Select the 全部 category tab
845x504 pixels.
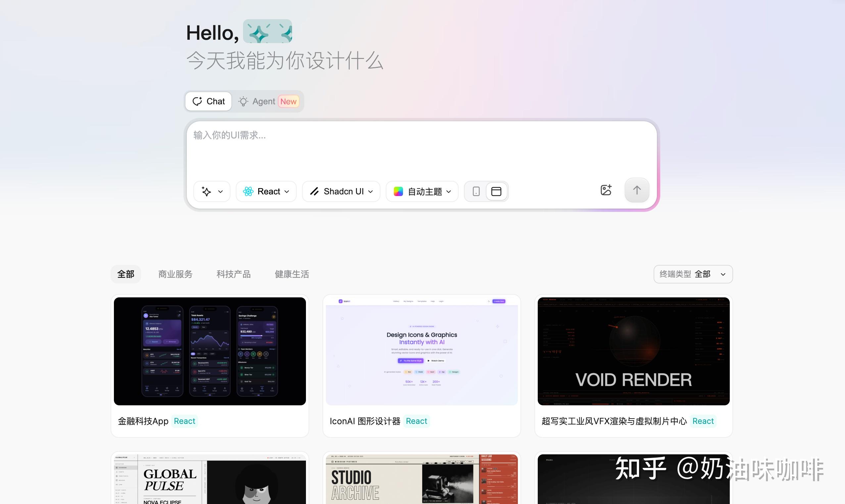tap(125, 274)
